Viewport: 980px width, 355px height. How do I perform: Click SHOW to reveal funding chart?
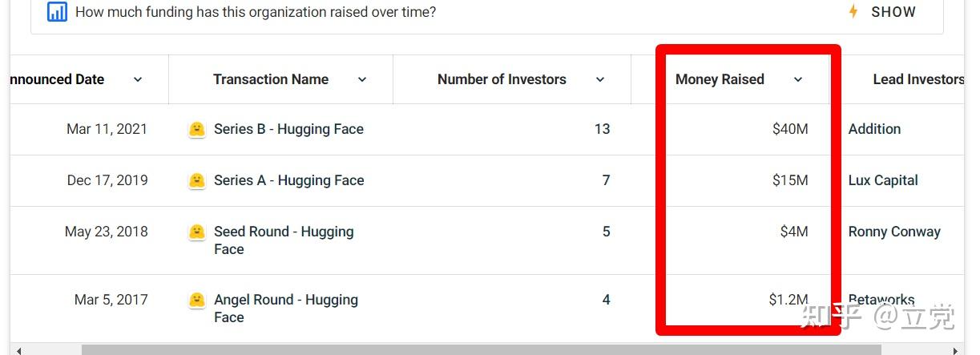click(893, 12)
